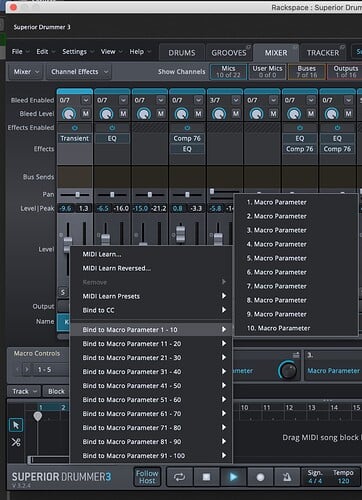362x500 pixels.
Task: Toggle Follow Host button
Action: click(x=147, y=477)
